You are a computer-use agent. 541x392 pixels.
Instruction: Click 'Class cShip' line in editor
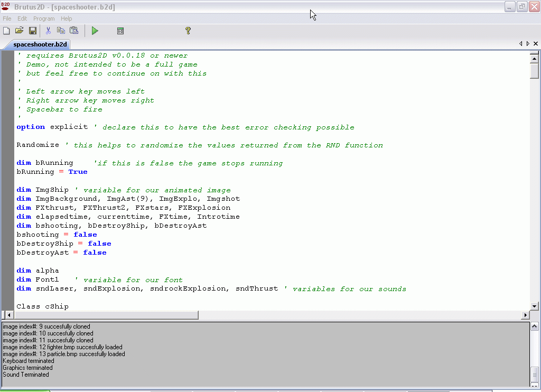[42, 306]
